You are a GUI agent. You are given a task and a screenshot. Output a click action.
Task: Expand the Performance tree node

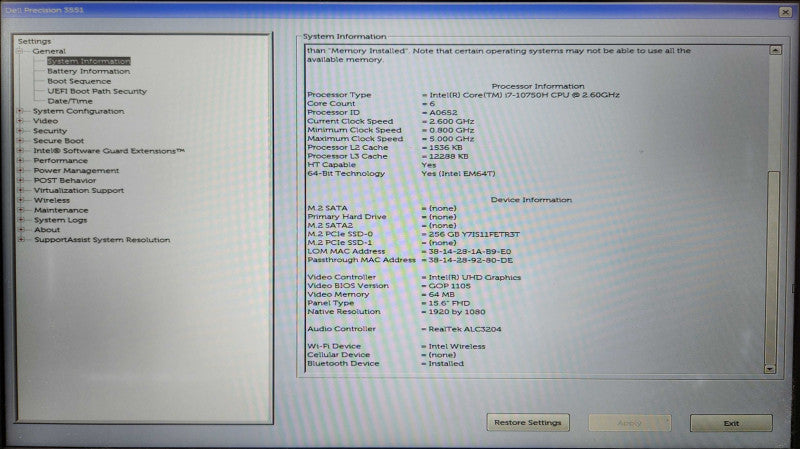click(x=20, y=160)
